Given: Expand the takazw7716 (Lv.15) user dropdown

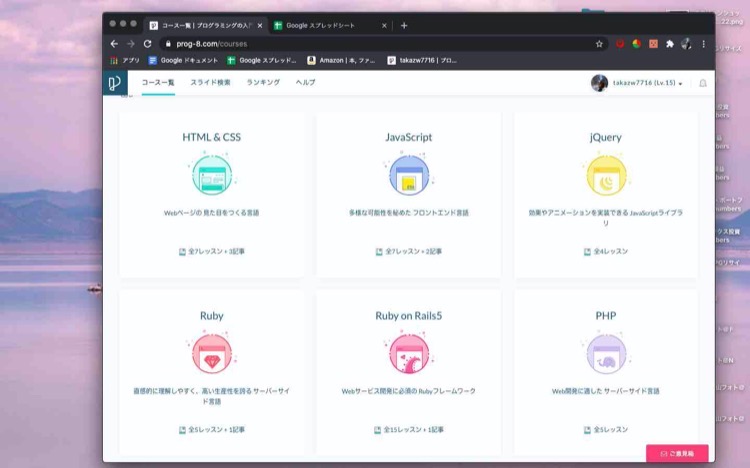Looking at the screenshot, I should click(x=648, y=83).
